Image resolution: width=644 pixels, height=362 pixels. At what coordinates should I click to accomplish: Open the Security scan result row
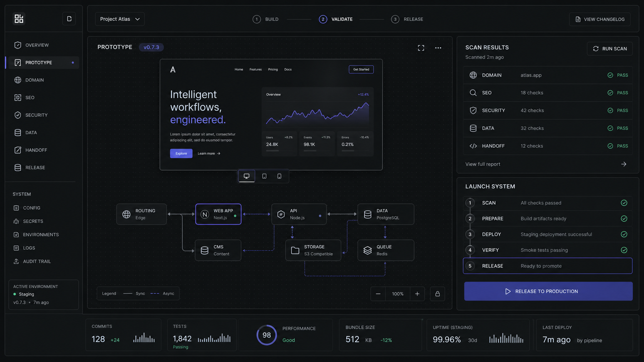tap(547, 110)
